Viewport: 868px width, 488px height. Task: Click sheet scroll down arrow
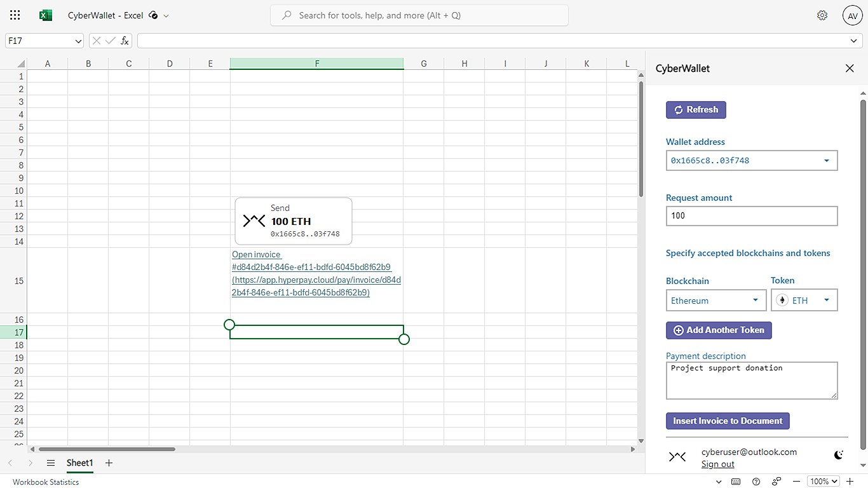click(x=641, y=440)
